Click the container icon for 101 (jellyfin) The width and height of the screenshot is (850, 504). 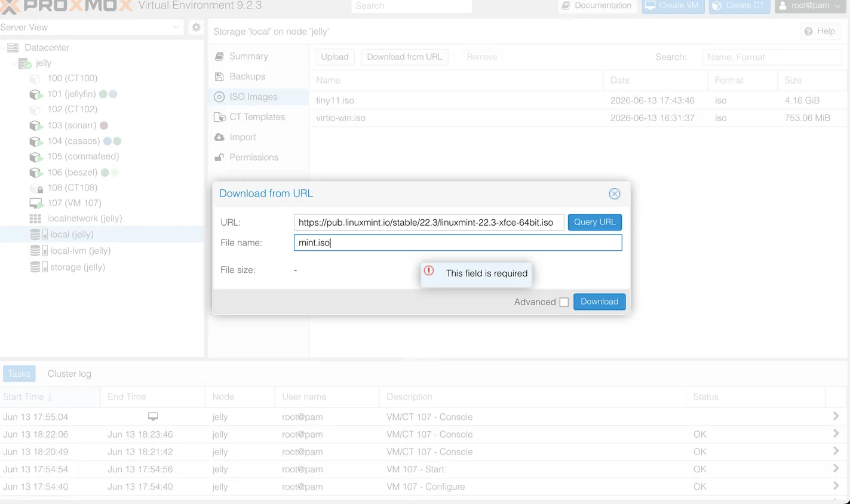(x=36, y=94)
